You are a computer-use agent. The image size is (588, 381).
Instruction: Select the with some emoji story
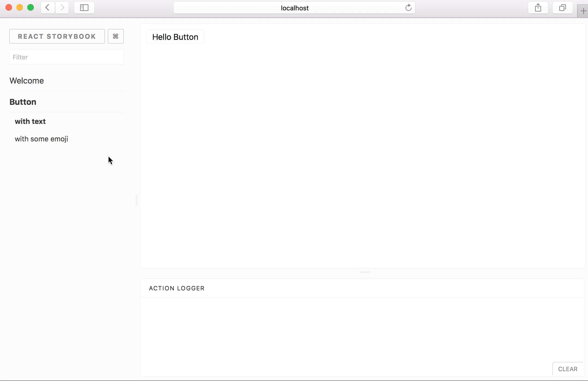41,139
